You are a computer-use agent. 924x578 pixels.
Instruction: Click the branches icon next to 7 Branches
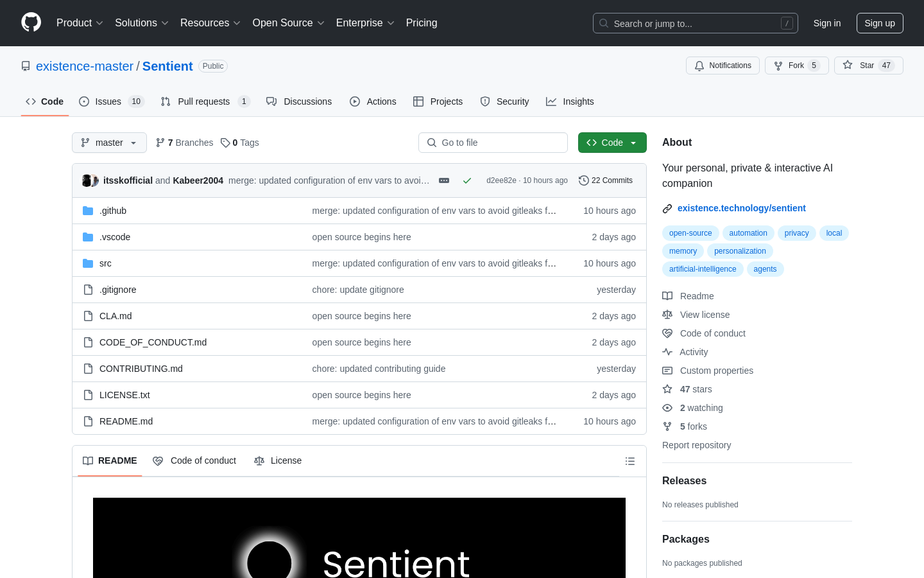(x=160, y=143)
